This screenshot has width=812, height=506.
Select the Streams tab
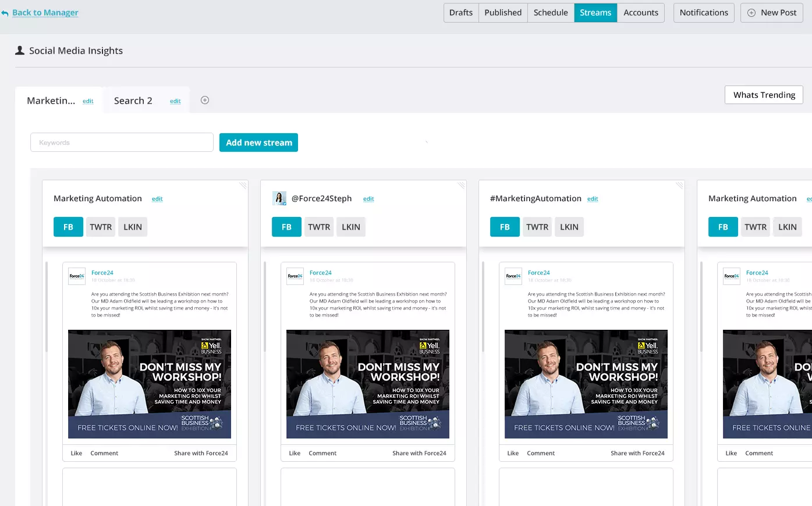click(x=595, y=13)
